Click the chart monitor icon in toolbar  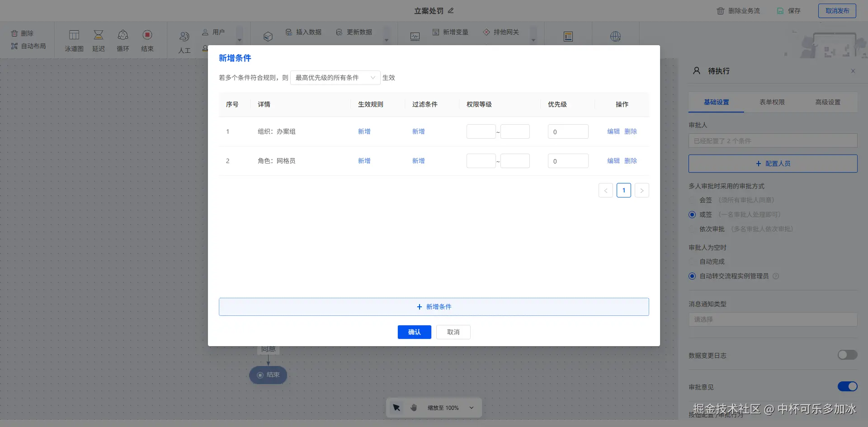click(x=415, y=37)
